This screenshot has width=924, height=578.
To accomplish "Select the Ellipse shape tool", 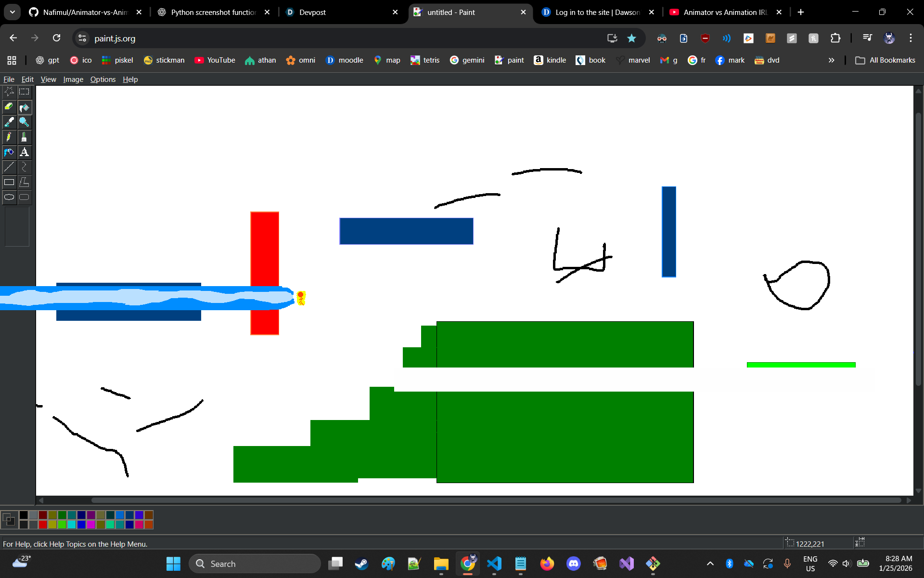I will (x=9, y=197).
